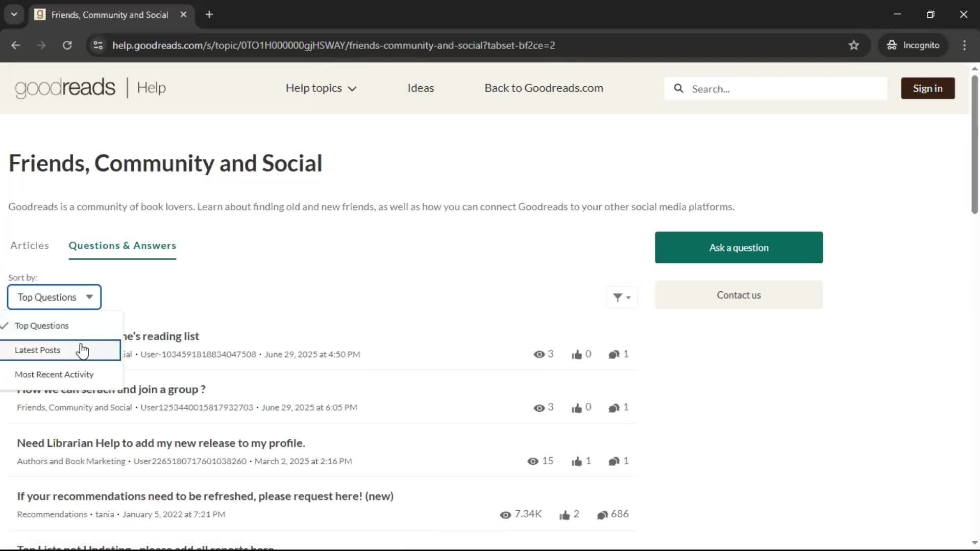This screenshot has width=980, height=551.
Task: Click comments icon showing 686 replies
Action: coord(602,515)
